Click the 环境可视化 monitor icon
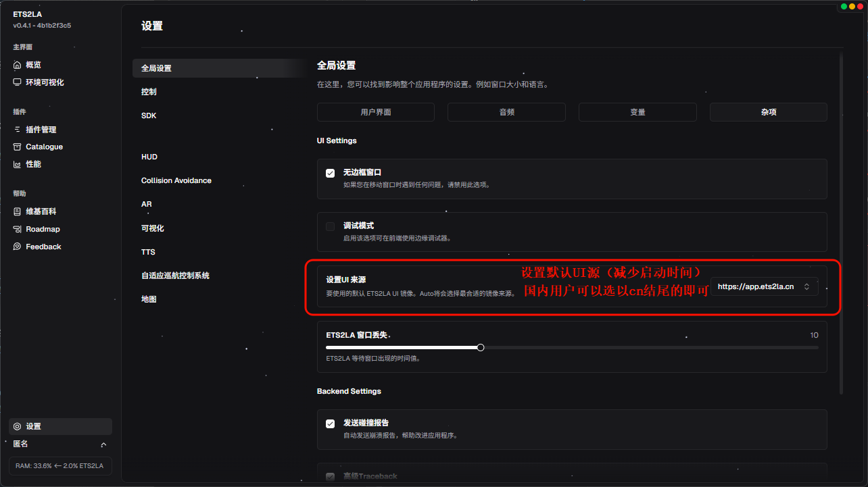This screenshot has height=487, width=868. (x=18, y=82)
